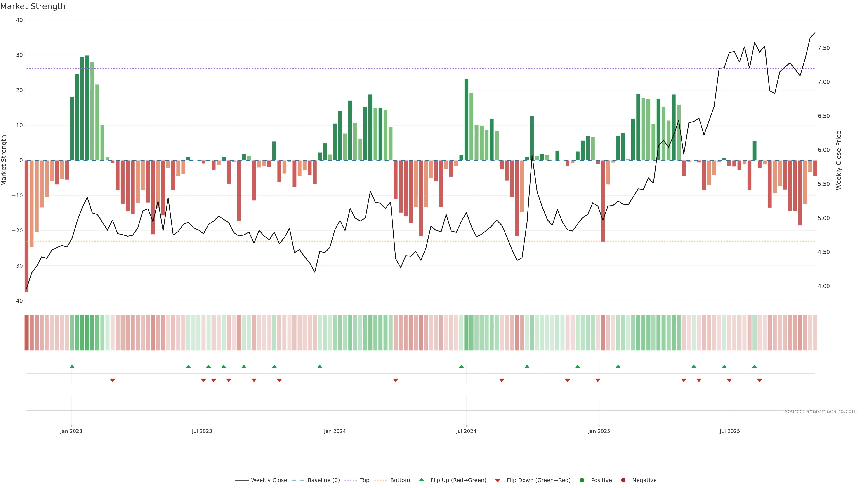Click the last green flip-up triangle marker
Viewport: 868px width, 488px height.
click(x=755, y=366)
